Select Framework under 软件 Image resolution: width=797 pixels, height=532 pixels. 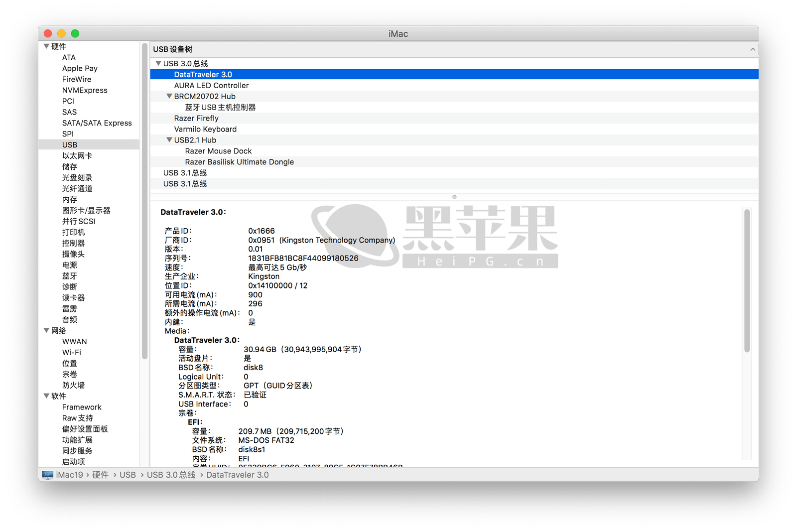click(82, 407)
